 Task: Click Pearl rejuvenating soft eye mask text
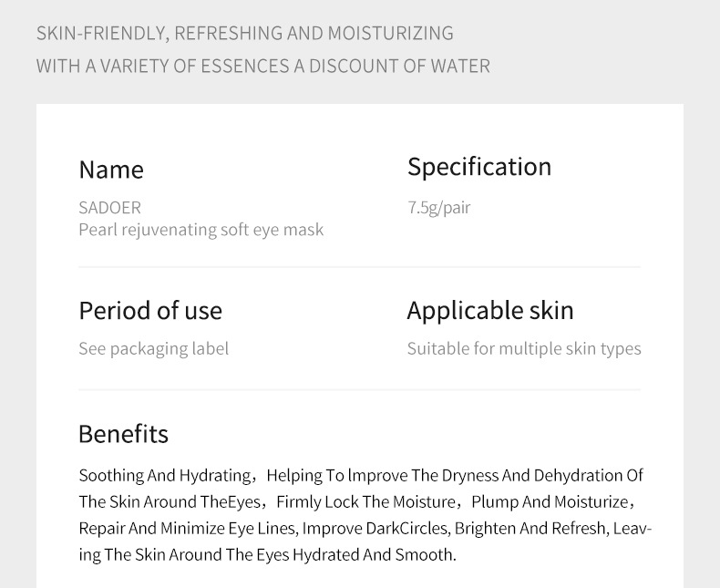[201, 230]
